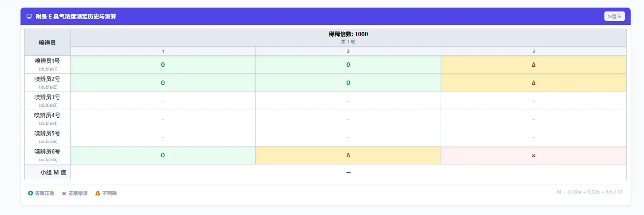Click 嗅辨员5号 empty dash cell, column 1
The width and height of the screenshot is (644, 215).
(x=163, y=137)
